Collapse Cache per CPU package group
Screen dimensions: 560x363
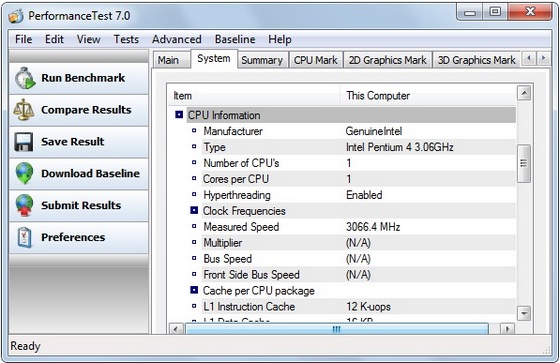tap(194, 290)
